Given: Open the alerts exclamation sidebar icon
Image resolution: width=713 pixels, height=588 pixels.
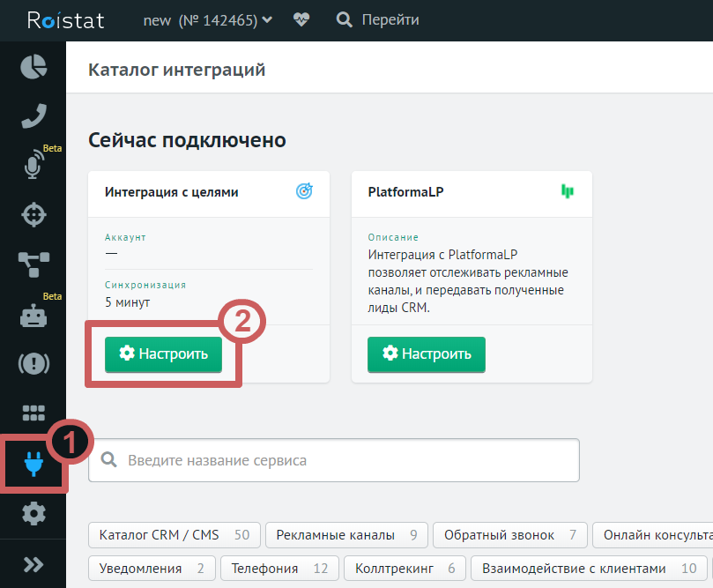Looking at the screenshot, I should (33, 363).
